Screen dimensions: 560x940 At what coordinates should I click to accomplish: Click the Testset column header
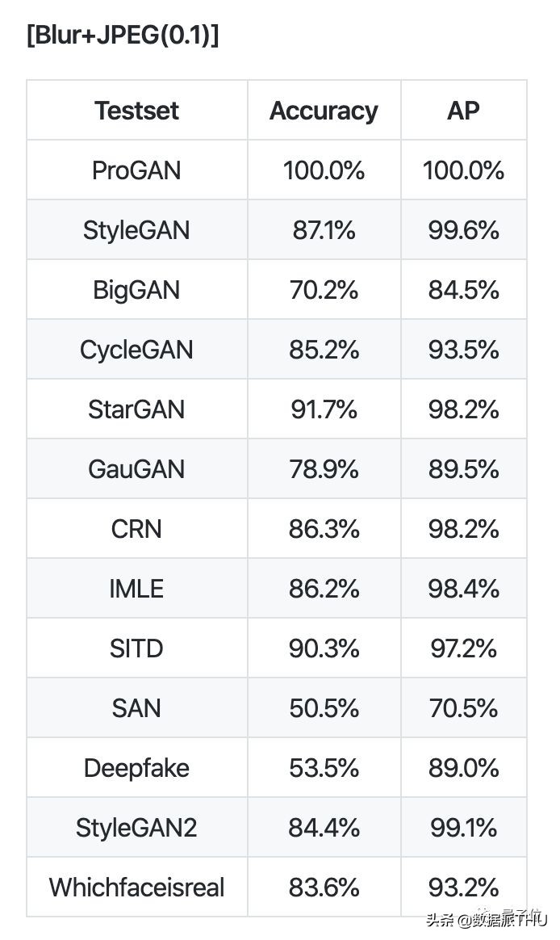pyautogui.click(x=136, y=111)
